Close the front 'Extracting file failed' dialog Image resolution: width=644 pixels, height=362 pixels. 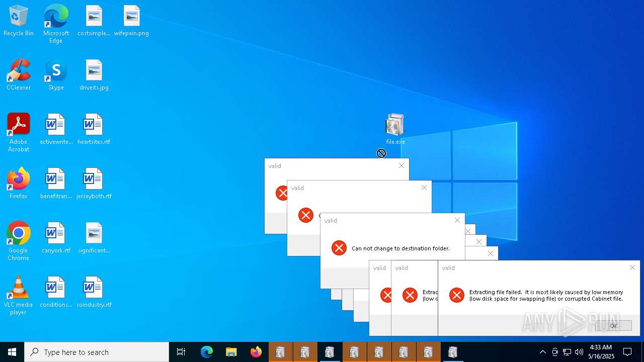click(632, 267)
